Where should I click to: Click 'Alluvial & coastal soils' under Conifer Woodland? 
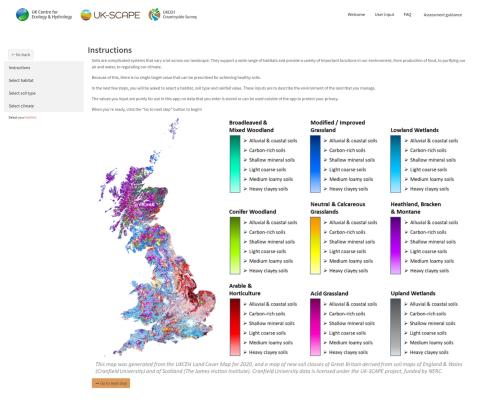(x=273, y=222)
